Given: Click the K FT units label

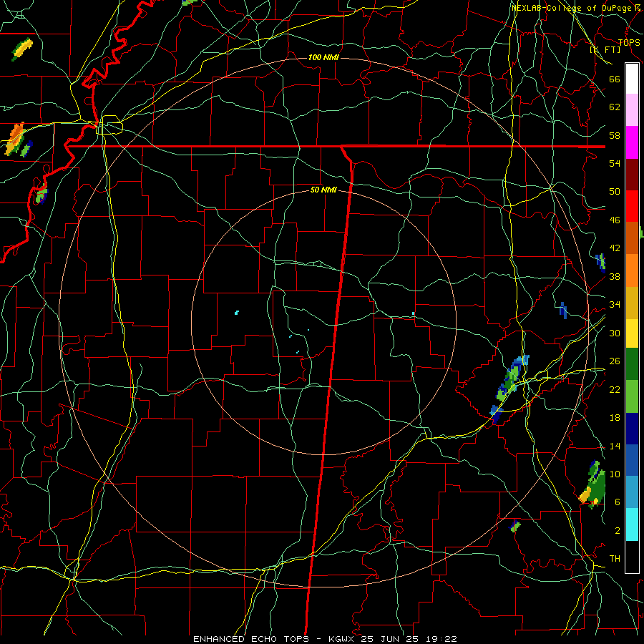Looking at the screenshot, I should (605, 49).
